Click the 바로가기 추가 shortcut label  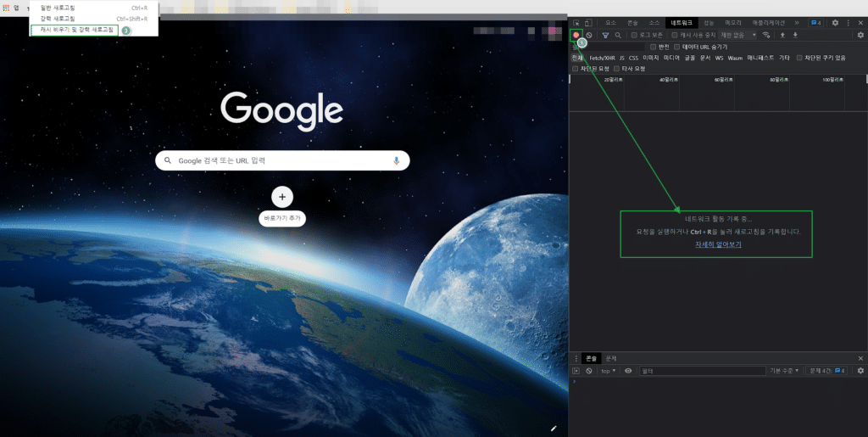[282, 219]
